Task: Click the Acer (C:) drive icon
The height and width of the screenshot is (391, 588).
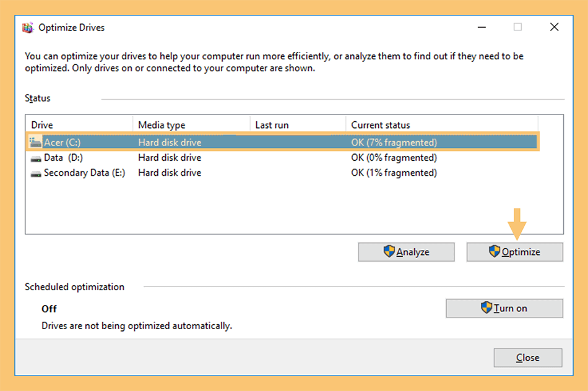Action: pos(36,142)
